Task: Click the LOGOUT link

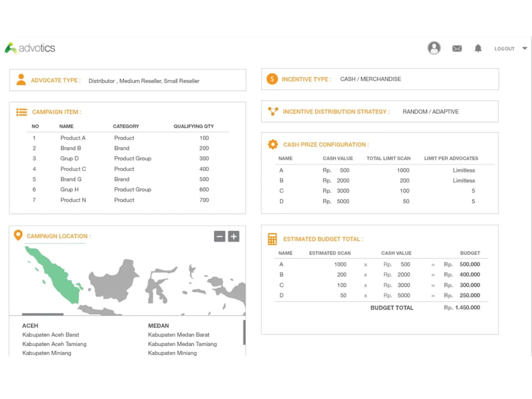Action: pyautogui.click(x=504, y=49)
